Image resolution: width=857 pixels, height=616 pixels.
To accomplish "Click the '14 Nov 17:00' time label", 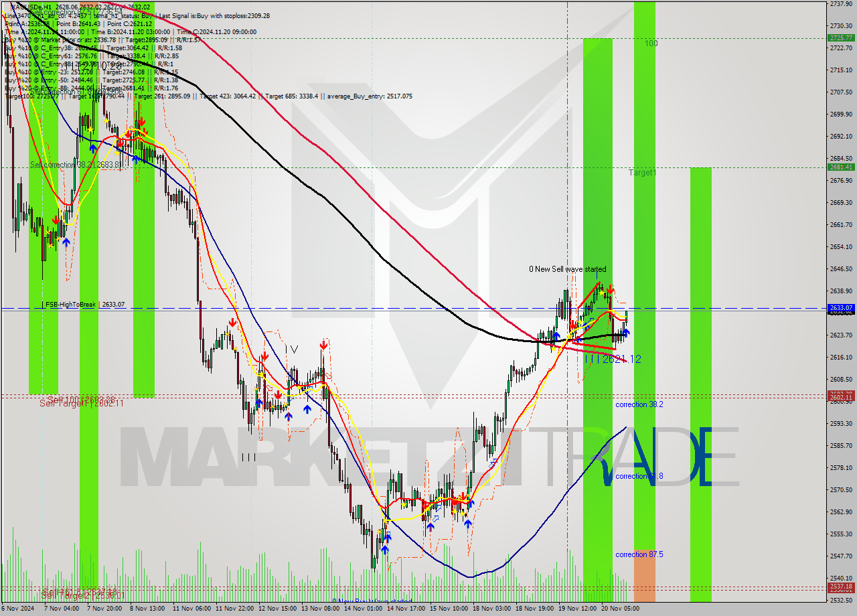I will tap(406, 609).
